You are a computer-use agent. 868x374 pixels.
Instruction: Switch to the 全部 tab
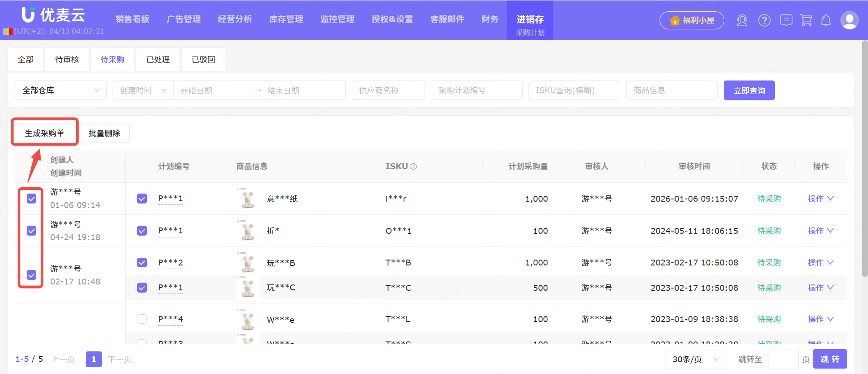(25, 60)
